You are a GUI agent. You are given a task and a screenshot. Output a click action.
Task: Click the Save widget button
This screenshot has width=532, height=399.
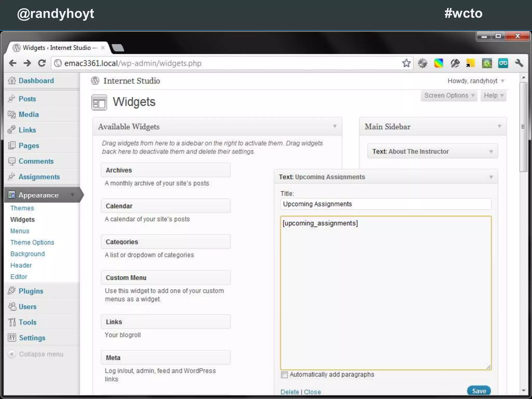tap(479, 391)
